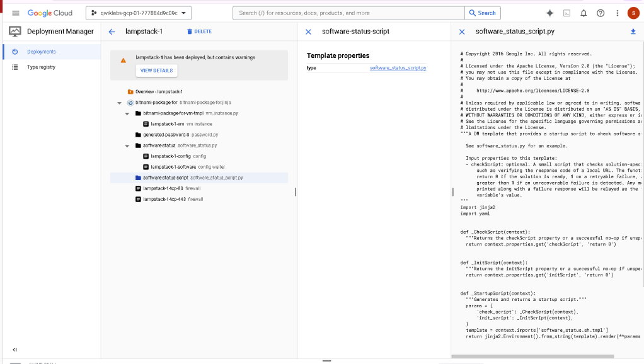This screenshot has width=644, height=364.
Task: Click the lampstack-1-vm resource icon
Action: click(x=146, y=124)
